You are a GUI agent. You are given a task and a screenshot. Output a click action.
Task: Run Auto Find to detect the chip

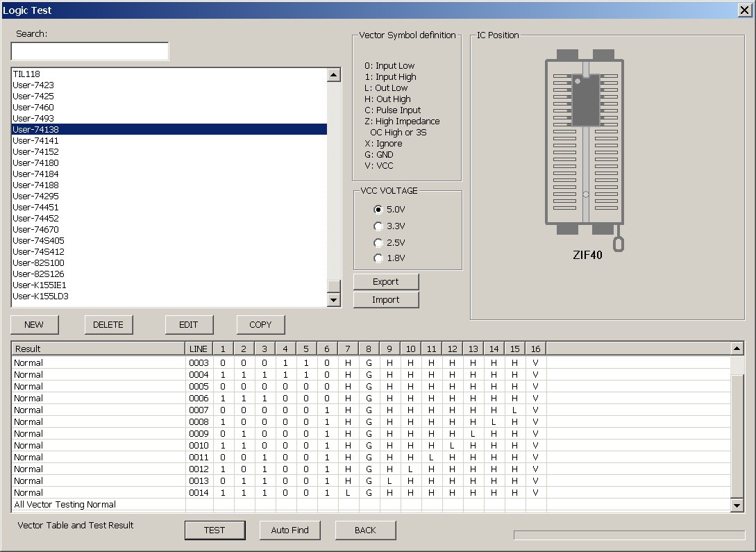click(289, 530)
